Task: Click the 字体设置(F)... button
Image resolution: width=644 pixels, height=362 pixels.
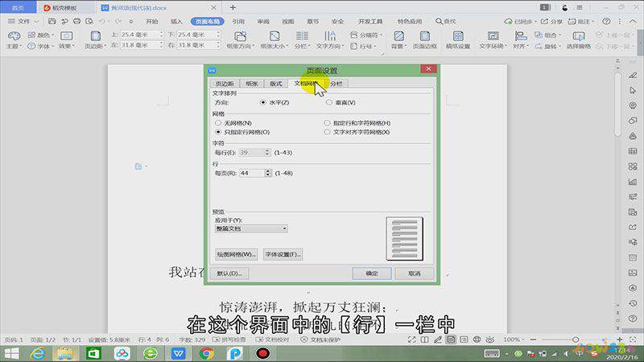Action: 283,254
